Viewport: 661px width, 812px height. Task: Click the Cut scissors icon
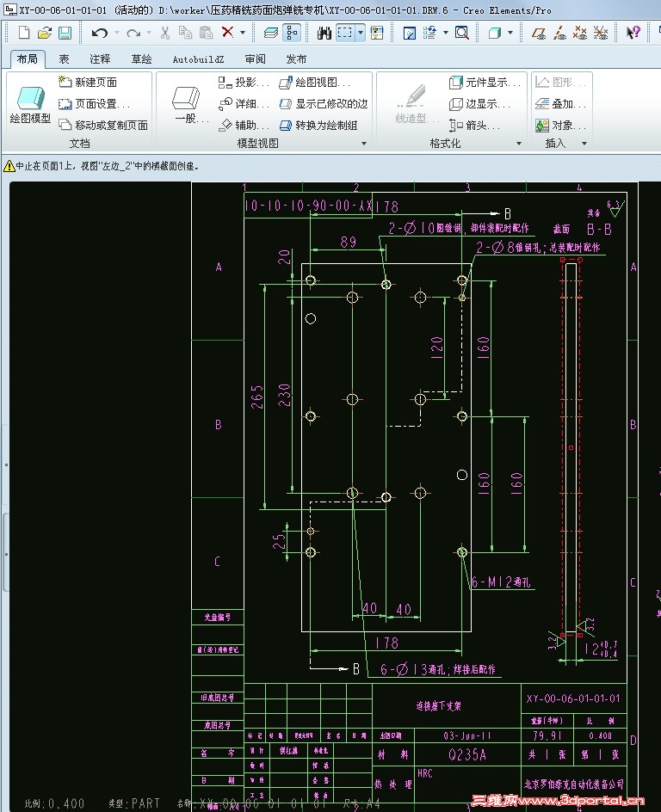[x=165, y=33]
